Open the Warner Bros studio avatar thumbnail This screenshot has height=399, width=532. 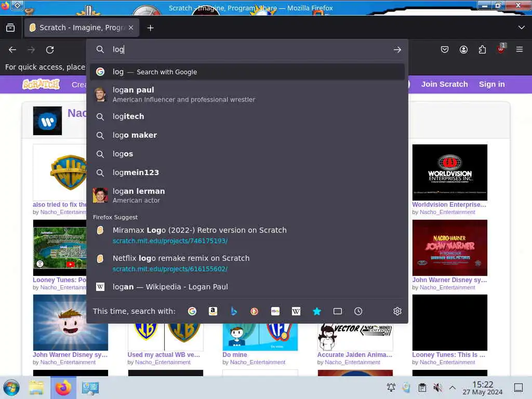point(47,121)
